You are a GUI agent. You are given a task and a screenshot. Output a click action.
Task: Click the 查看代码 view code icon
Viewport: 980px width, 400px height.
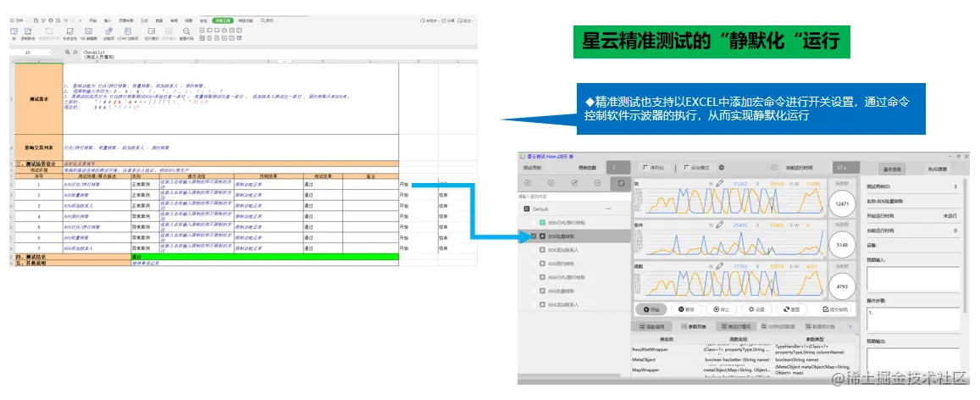[x=186, y=33]
